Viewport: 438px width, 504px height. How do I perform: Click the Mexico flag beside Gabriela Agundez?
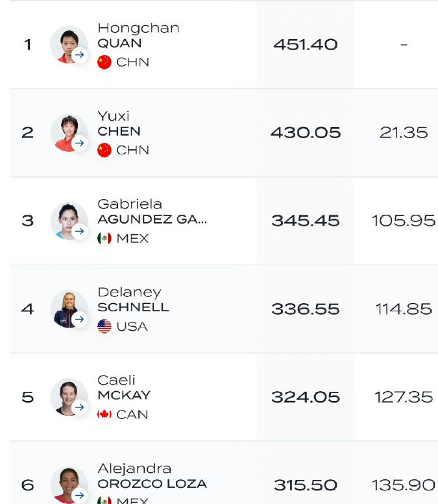coord(104,238)
